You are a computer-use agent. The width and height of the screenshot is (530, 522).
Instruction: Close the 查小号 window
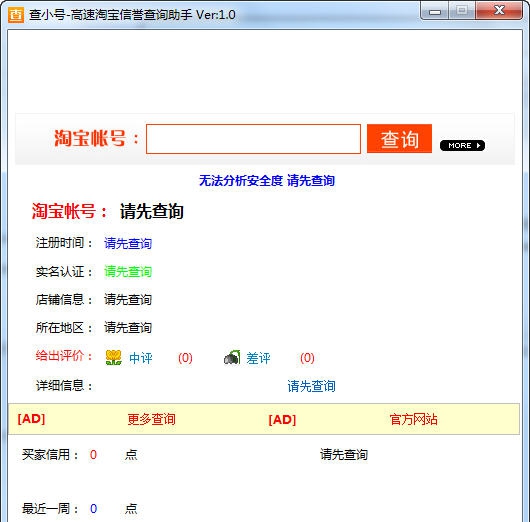[499, 11]
